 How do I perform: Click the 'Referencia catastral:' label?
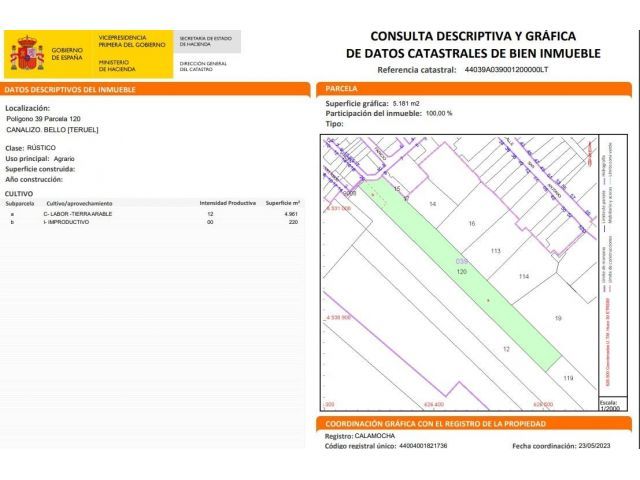point(417,70)
